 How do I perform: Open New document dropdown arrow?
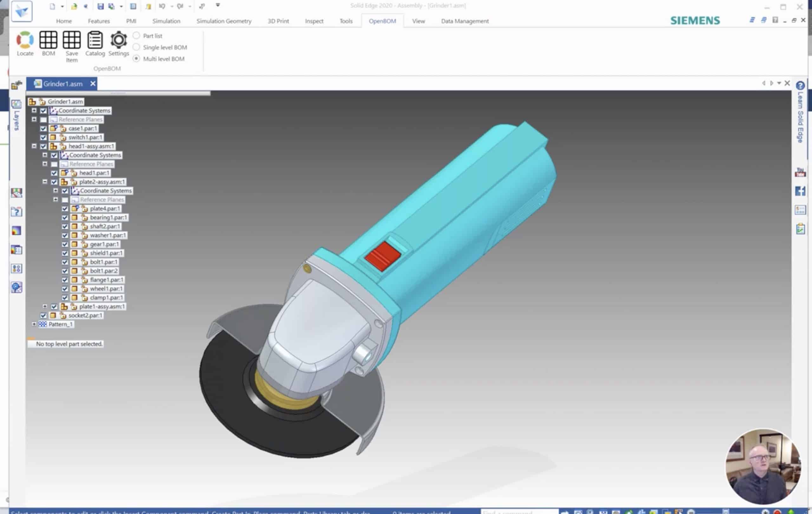[62, 6]
